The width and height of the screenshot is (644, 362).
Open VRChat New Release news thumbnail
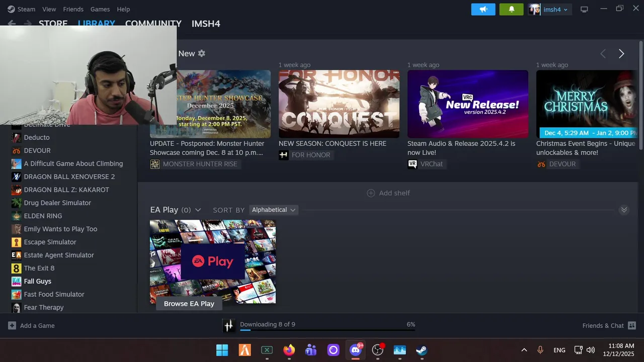pyautogui.click(x=468, y=104)
